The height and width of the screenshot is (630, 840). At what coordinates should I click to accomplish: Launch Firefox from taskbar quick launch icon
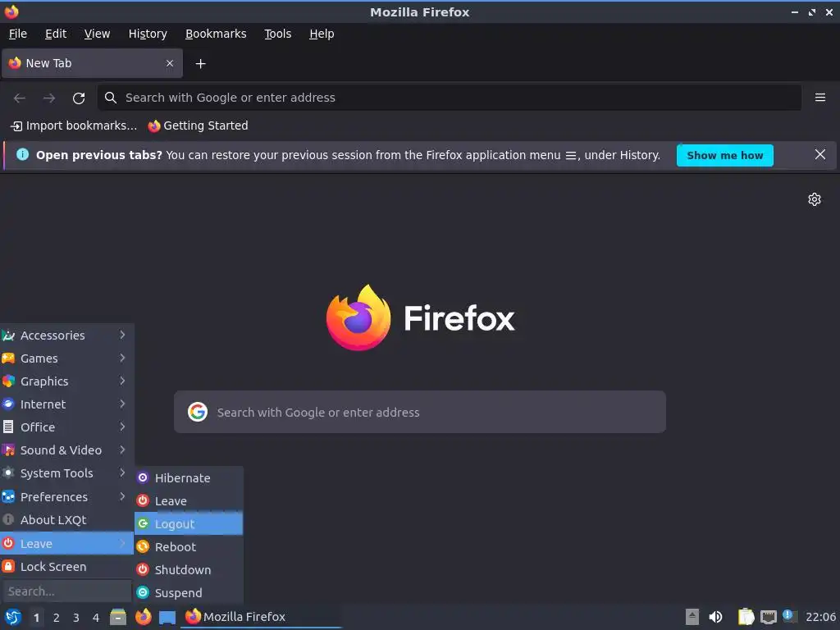pyautogui.click(x=143, y=617)
